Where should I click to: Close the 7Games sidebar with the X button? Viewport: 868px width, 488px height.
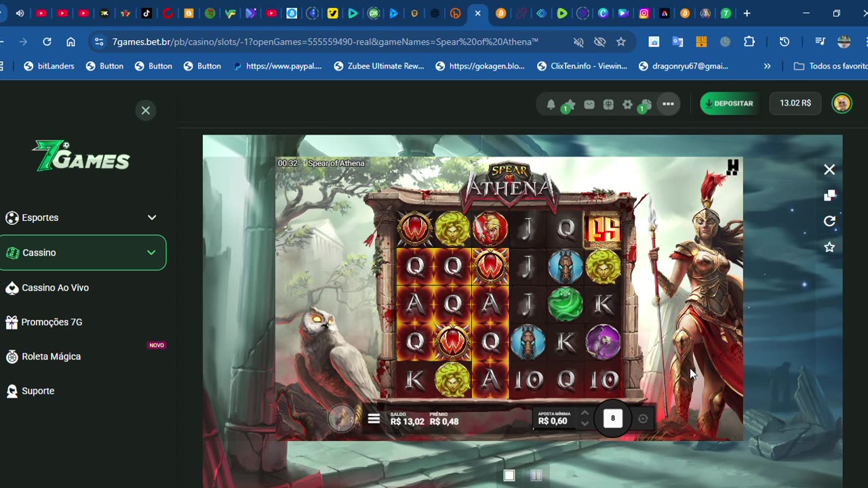pyautogui.click(x=145, y=110)
